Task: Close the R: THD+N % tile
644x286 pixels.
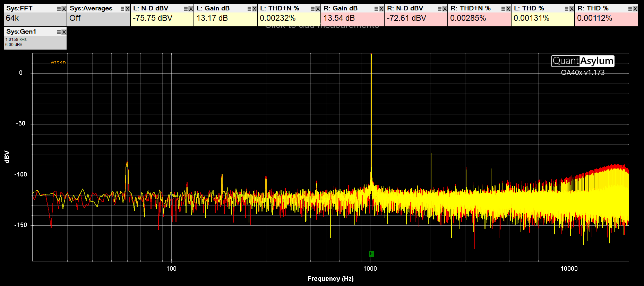Action: click(508, 9)
